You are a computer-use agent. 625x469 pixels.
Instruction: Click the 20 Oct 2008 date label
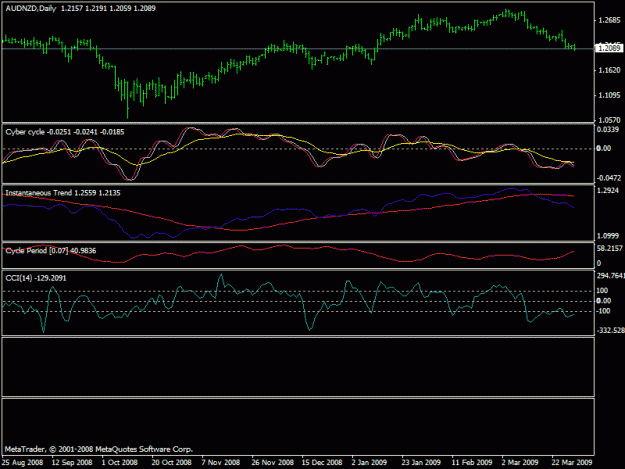pyautogui.click(x=171, y=462)
